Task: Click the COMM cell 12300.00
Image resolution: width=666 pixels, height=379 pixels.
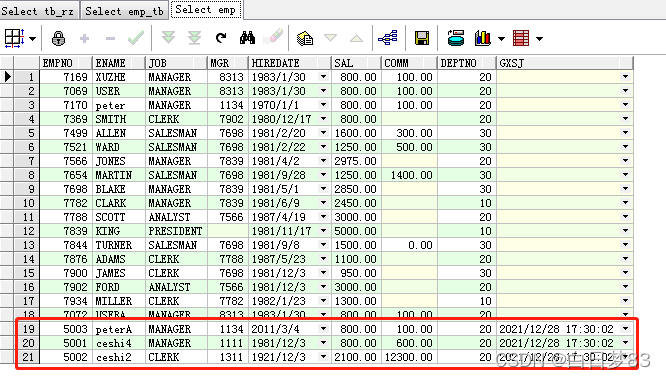Action: tap(409, 357)
